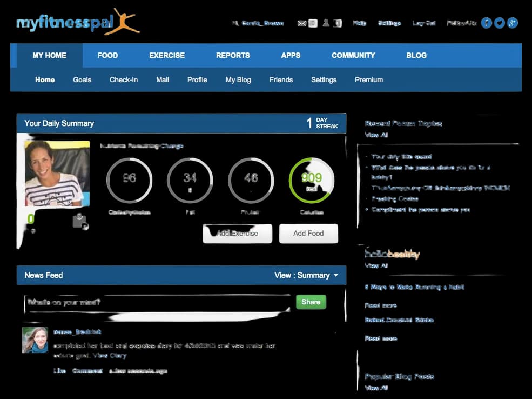Image resolution: width=532 pixels, height=399 pixels.
Task: Click the Add Exercise button
Action: (x=237, y=233)
